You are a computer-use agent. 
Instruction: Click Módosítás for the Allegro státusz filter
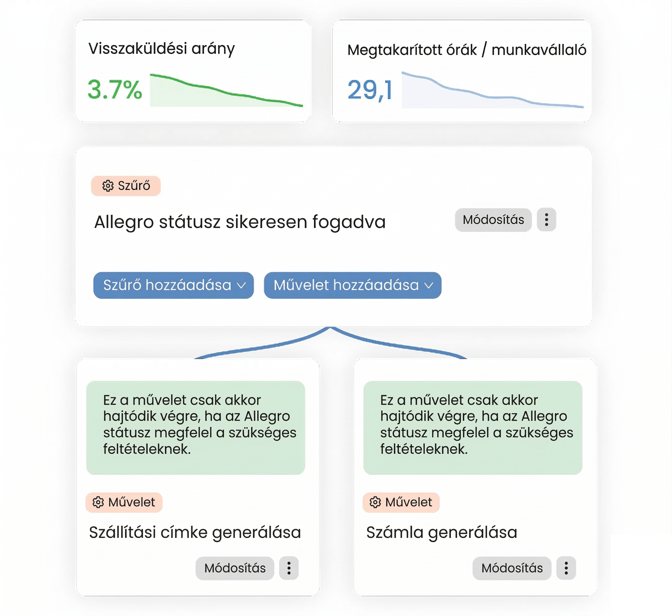point(493,220)
